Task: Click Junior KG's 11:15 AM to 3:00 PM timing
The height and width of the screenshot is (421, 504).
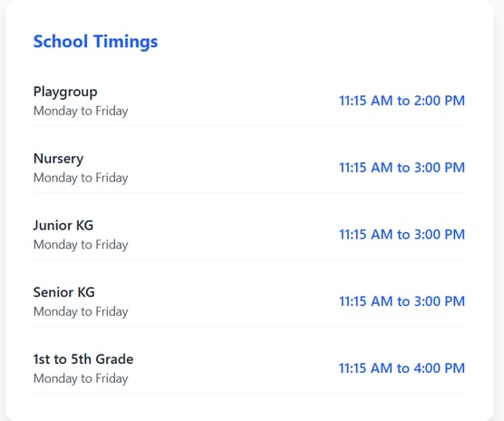Action: 402,234
